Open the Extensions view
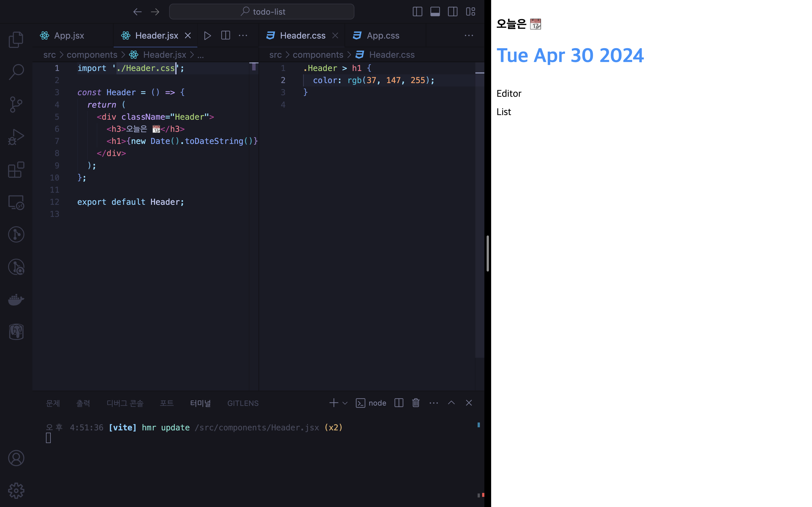The width and height of the screenshot is (812, 507). click(16, 170)
